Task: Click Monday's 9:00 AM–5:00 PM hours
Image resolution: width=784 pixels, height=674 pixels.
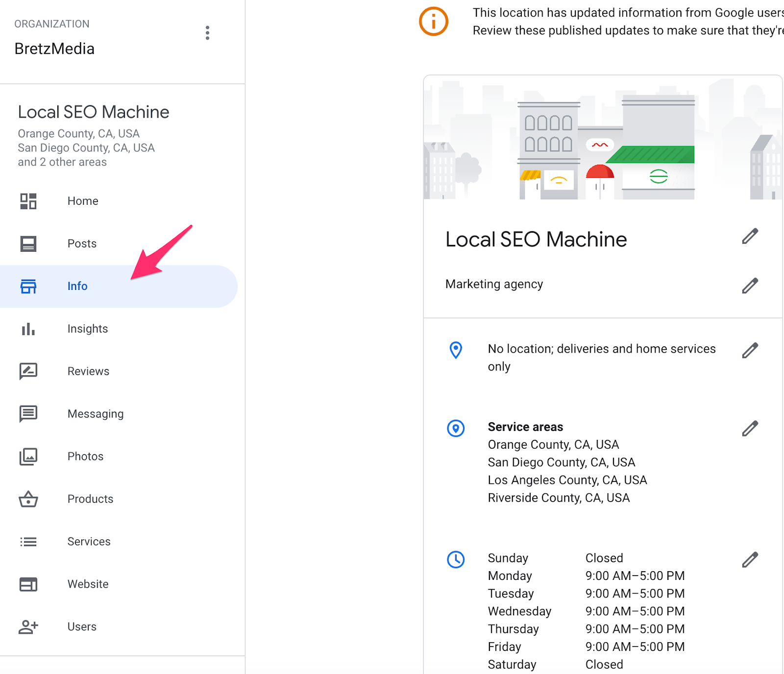Action: [635, 576]
